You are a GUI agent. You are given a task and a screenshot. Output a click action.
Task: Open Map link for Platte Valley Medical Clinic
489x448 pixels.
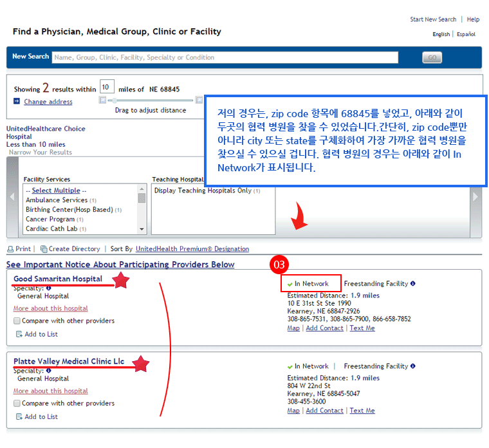pyautogui.click(x=293, y=411)
